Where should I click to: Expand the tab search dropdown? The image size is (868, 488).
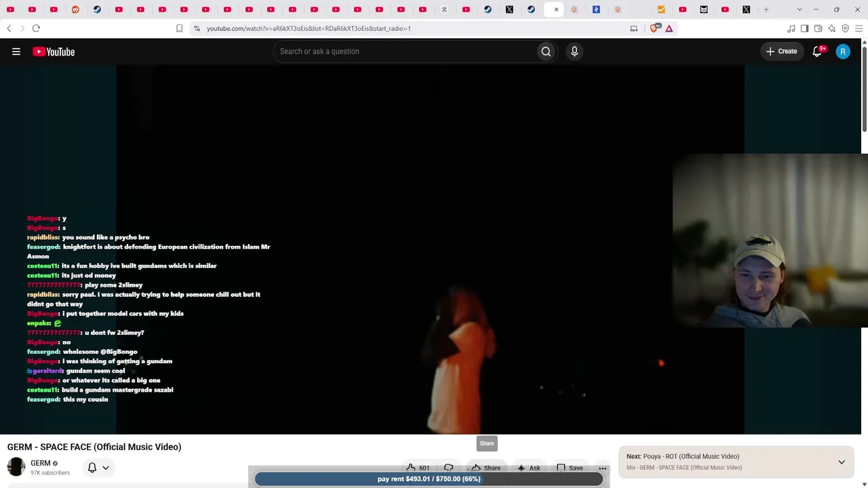pos(800,9)
